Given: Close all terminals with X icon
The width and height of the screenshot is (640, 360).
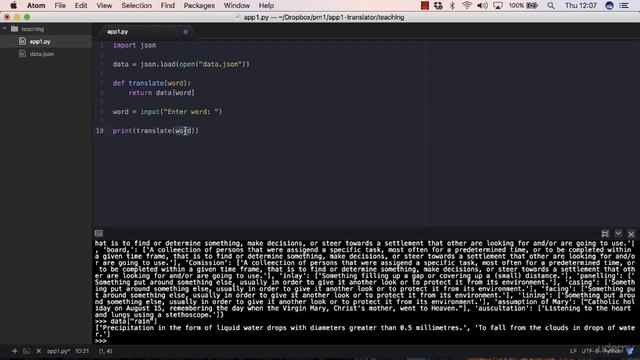Looking at the screenshot, I should [39, 351].
